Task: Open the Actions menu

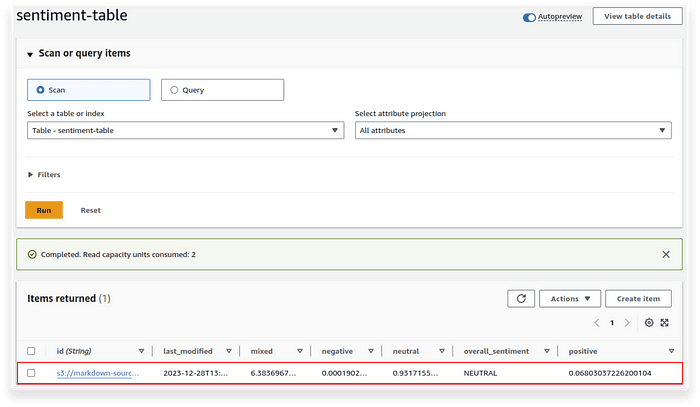Action: pyautogui.click(x=570, y=299)
